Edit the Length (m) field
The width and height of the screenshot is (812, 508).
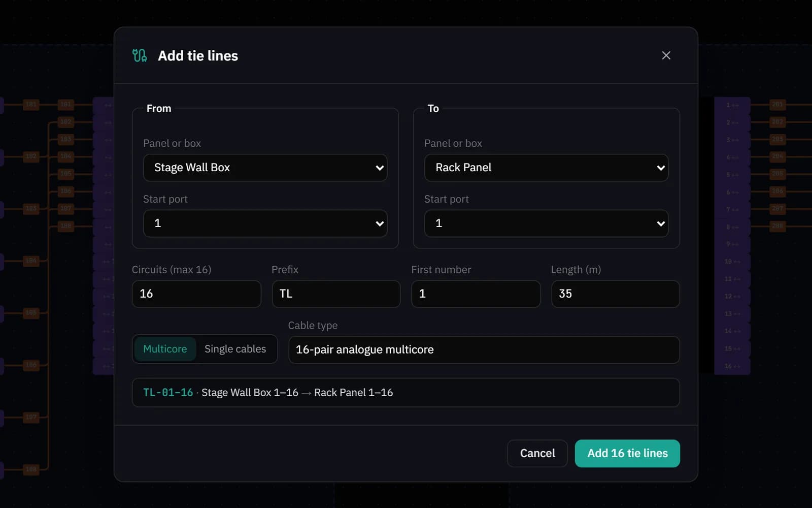pos(615,294)
